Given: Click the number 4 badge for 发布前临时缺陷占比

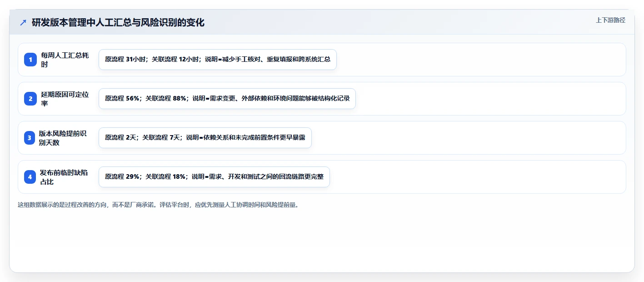Looking at the screenshot, I should (30, 177).
